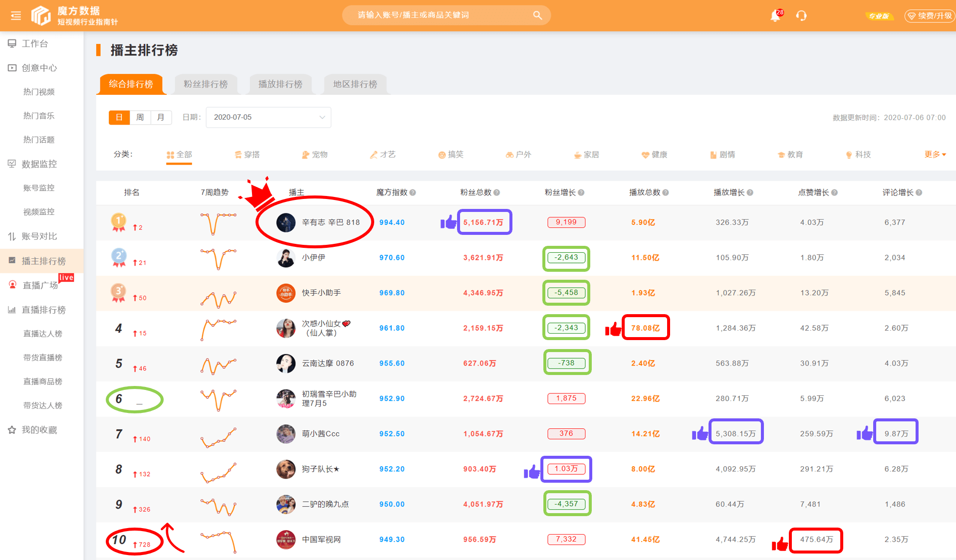The image size is (956, 560).
Task: Toggle the hamburger menu icon
Action: tap(16, 15)
